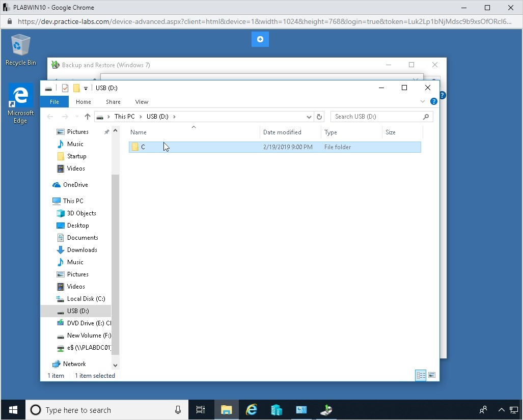The width and height of the screenshot is (523, 420).
Task: Open the File tab in Explorer
Action: coord(54,102)
